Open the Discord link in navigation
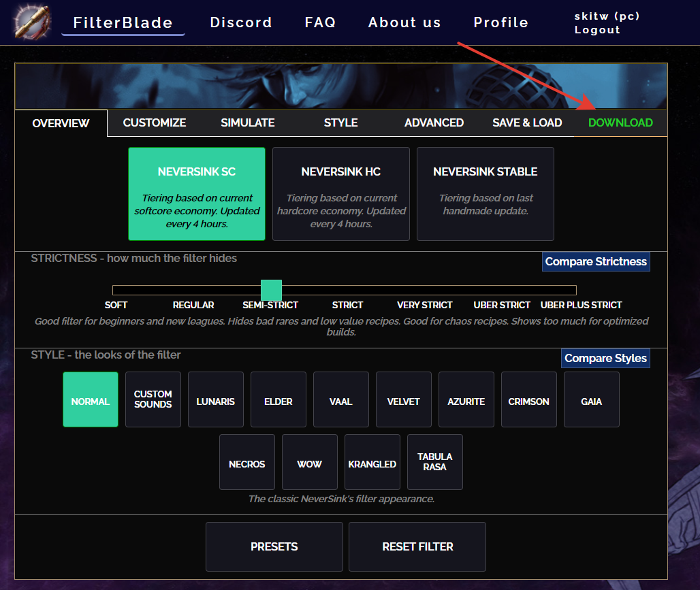The height and width of the screenshot is (590, 700). click(x=241, y=22)
